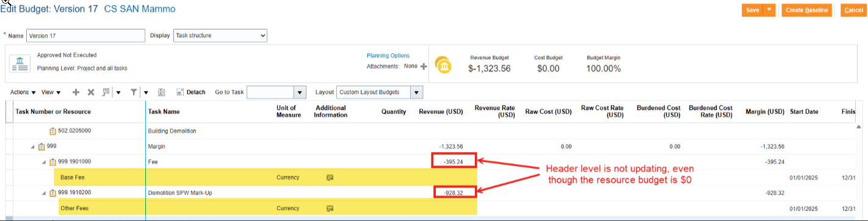Click the Start Date column header
Image resolution: width=868 pixels, height=221 pixels.
805,112
